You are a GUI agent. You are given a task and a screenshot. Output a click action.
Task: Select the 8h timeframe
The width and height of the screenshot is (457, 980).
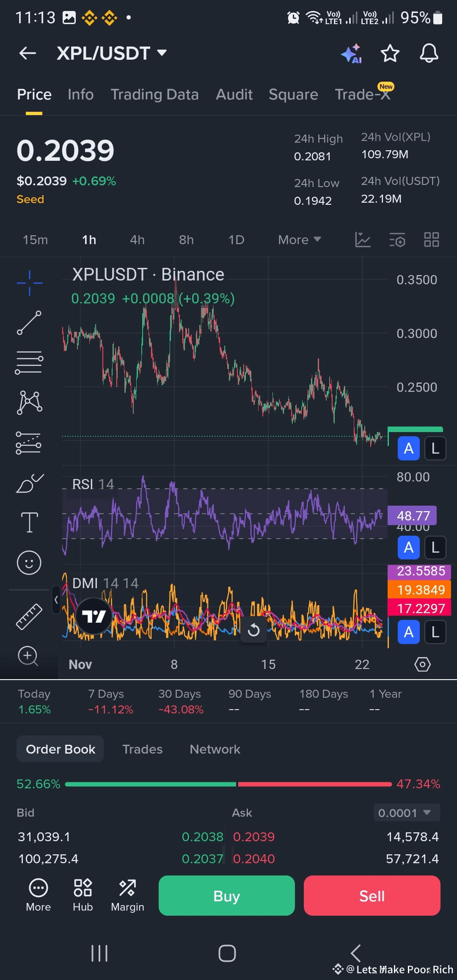pyautogui.click(x=186, y=240)
